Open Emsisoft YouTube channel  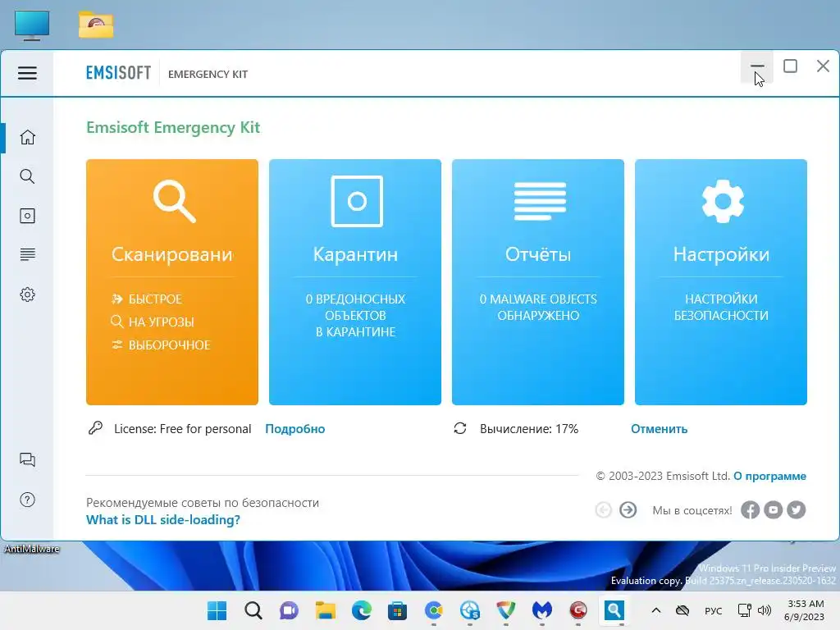pos(773,510)
